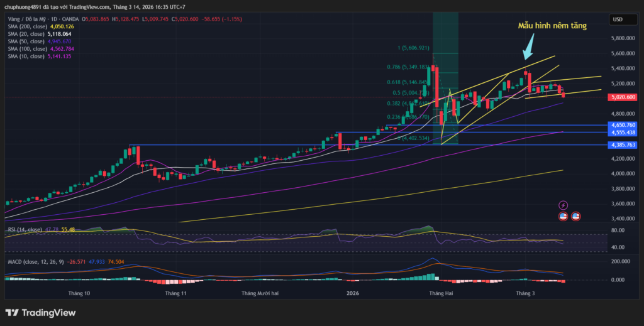Click the current price label 5,020.600
The width and height of the screenshot is (644, 326).
pyautogui.click(x=625, y=97)
